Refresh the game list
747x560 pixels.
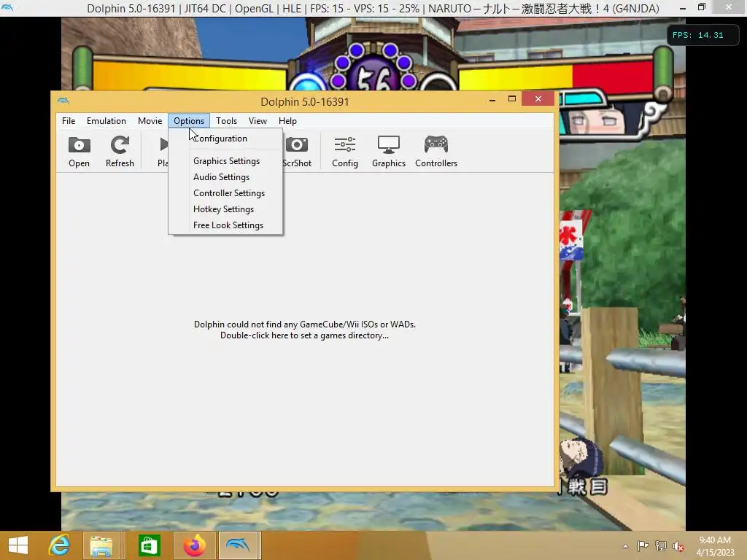120,152
